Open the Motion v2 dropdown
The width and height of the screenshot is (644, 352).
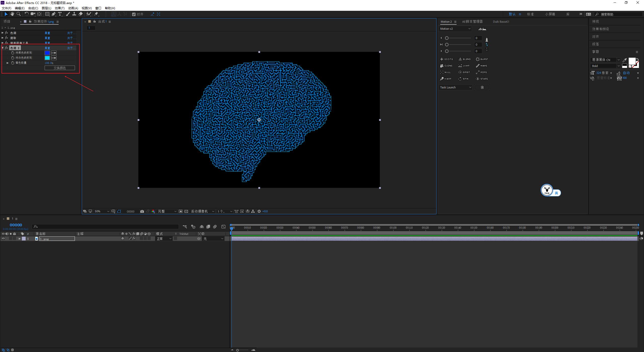tap(455, 29)
